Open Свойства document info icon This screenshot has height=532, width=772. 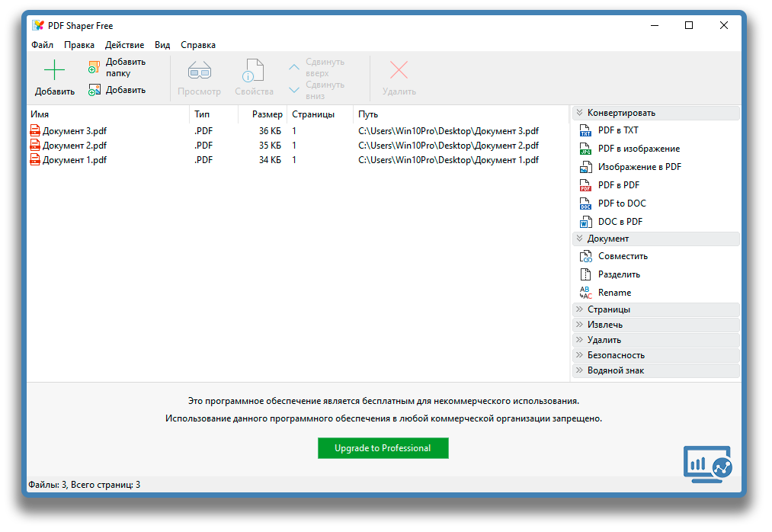coord(253,70)
